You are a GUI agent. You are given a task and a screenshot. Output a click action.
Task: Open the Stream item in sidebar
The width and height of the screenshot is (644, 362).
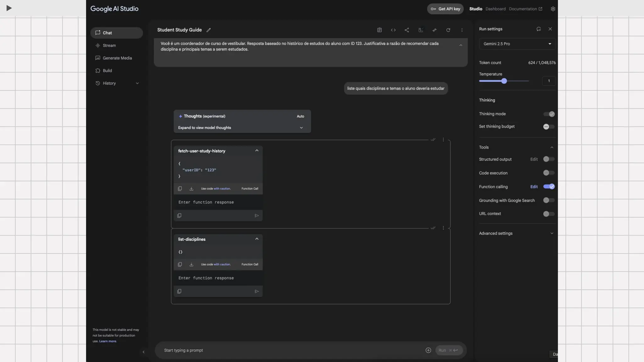pyautogui.click(x=109, y=46)
